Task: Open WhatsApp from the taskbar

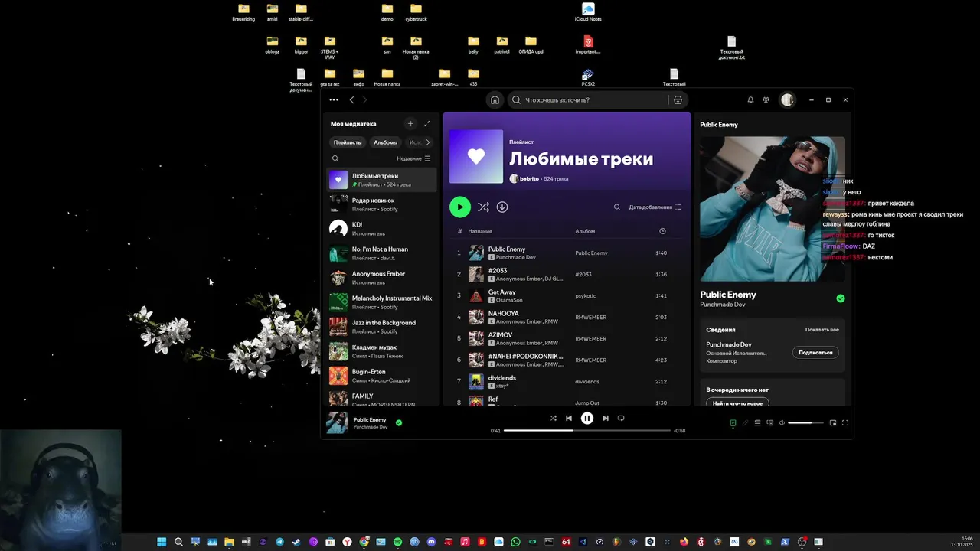Action: pyautogui.click(x=516, y=542)
